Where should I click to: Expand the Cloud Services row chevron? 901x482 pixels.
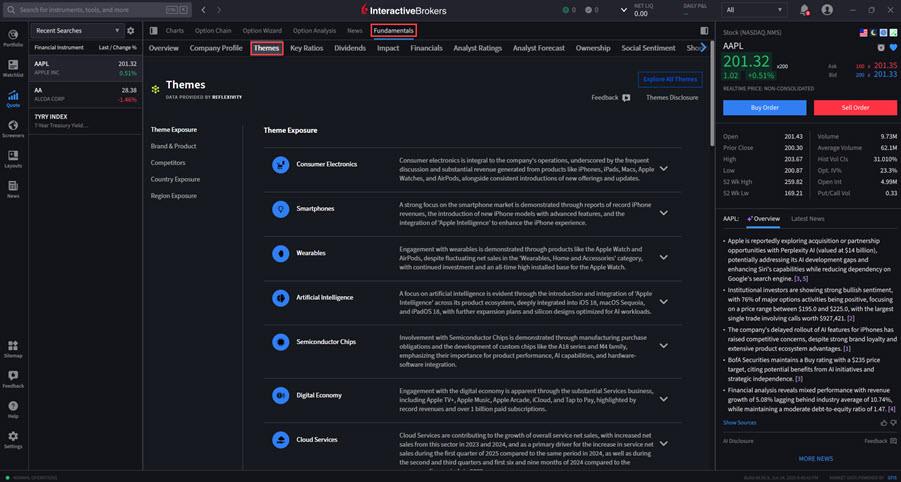(x=664, y=444)
